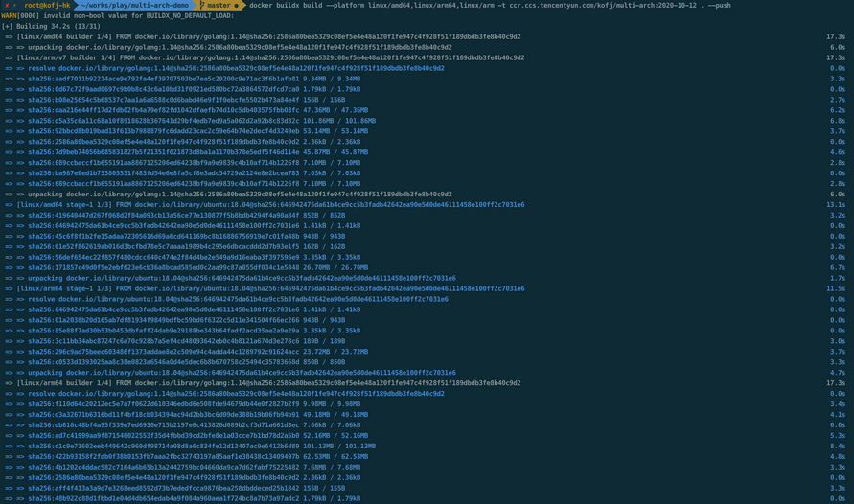Viewport: 854px width, 504px height.
Task: Select the root@kofj-hk prompt segment
Action: pos(47,6)
